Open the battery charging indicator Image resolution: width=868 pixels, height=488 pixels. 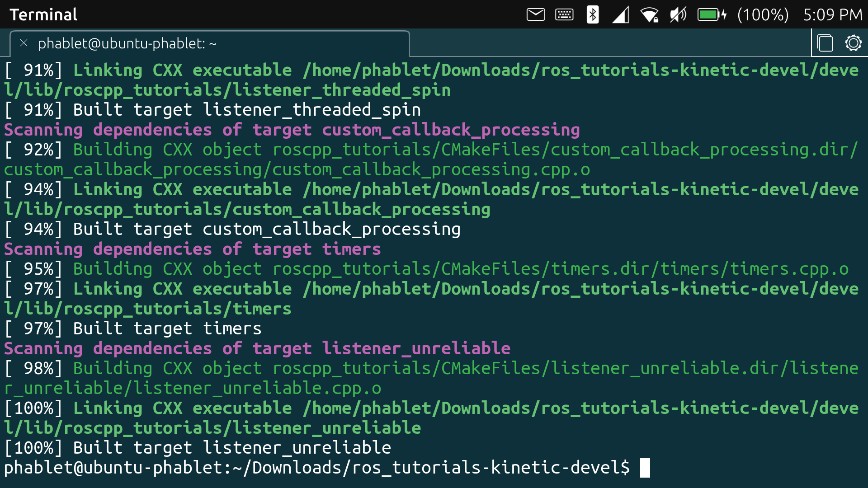tap(712, 14)
